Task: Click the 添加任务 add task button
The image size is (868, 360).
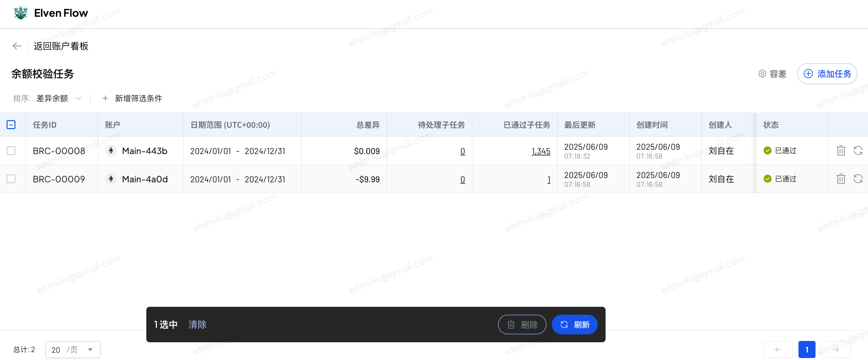Action: point(827,74)
